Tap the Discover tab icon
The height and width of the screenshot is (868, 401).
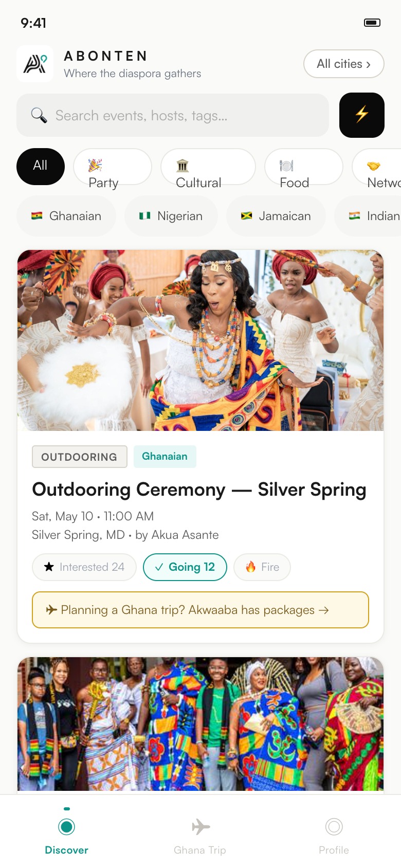click(67, 827)
